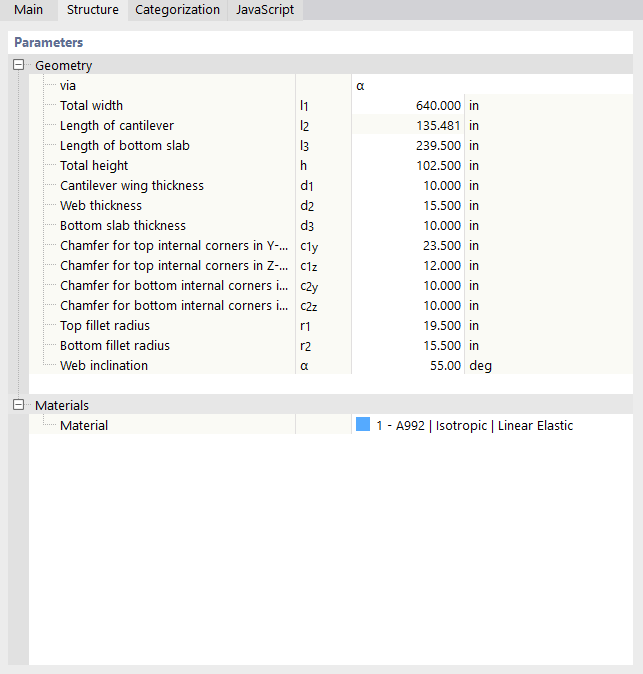Edit Cantilever wing thickness value

click(x=408, y=185)
